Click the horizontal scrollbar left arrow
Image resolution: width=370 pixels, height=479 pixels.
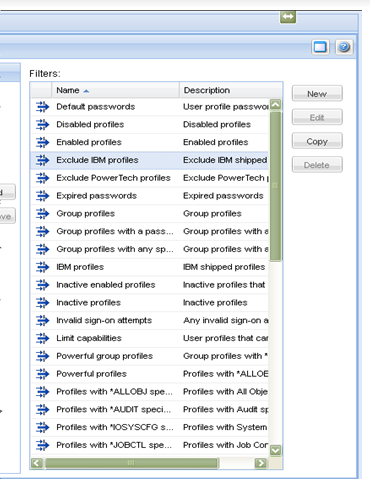click(37, 463)
